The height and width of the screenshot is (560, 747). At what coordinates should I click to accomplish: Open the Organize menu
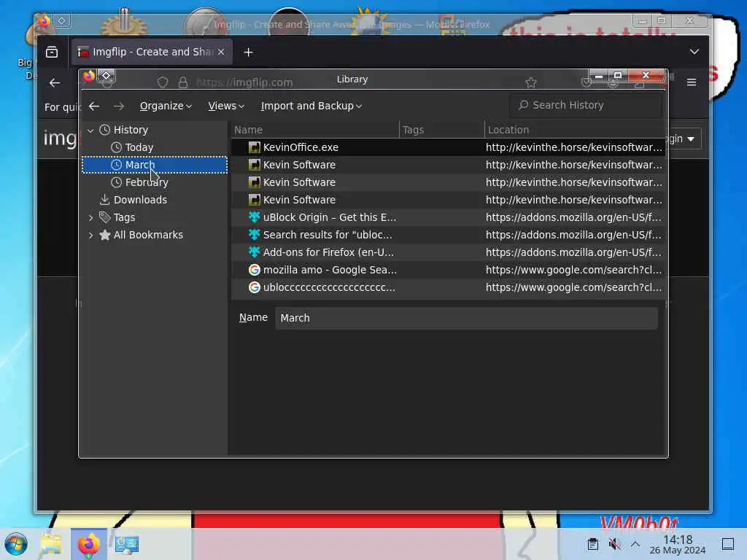click(x=166, y=106)
